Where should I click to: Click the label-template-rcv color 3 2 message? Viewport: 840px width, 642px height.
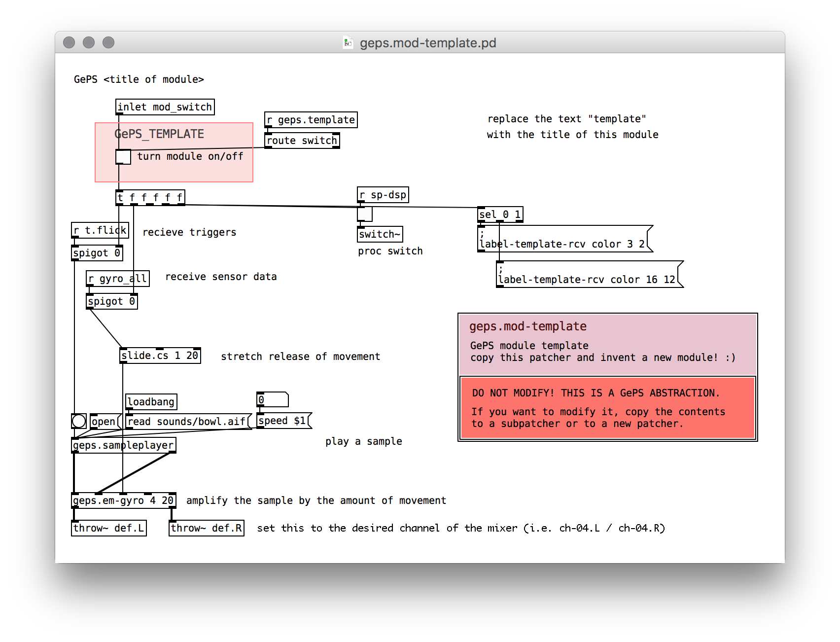pyautogui.click(x=565, y=239)
